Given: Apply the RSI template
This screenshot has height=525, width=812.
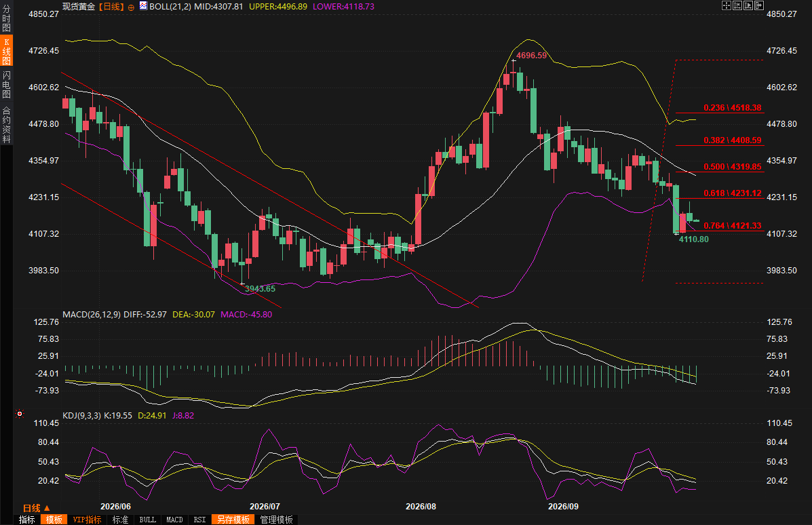Looking at the screenshot, I should click(200, 520).
